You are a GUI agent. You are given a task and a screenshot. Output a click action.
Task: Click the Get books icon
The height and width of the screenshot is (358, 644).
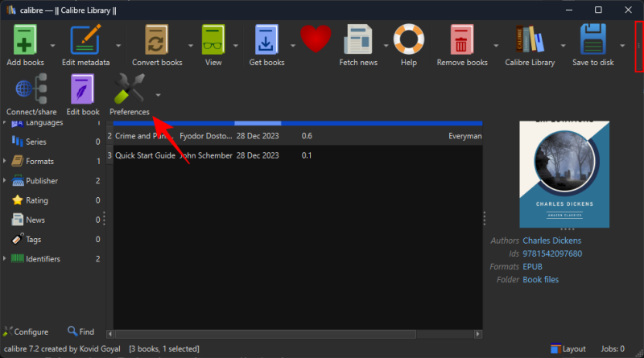pos(266,40)
